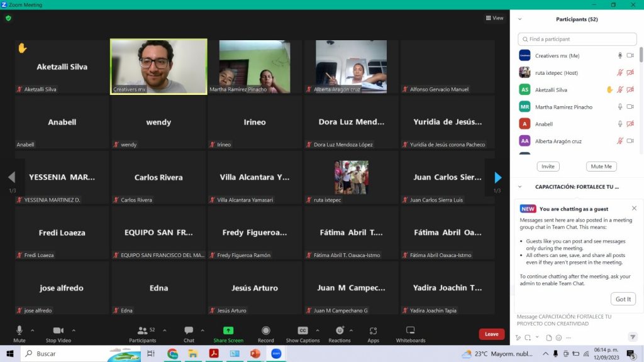Toggle Show Captions CC button
644x362 pixels.
tap(303, 331)
